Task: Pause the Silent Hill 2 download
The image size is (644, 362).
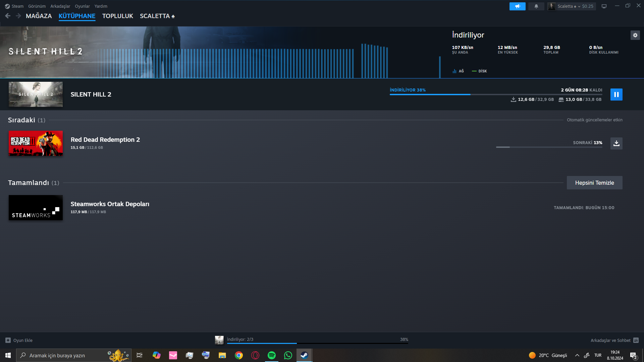Action: [616, 95]
